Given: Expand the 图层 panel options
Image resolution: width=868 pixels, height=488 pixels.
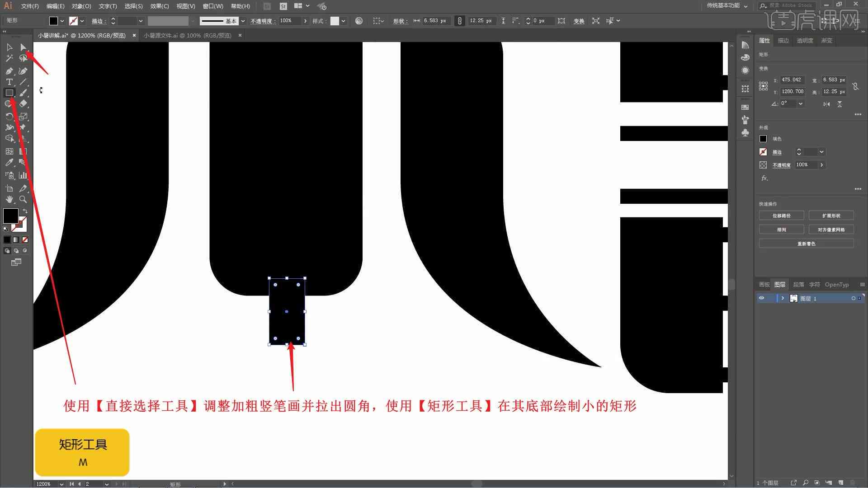Looking at the screenshot, I should (861, 284).
